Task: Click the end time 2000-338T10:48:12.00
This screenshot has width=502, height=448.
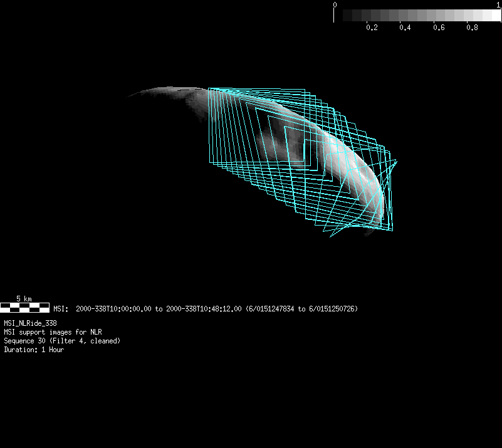Action: (204, 309)
